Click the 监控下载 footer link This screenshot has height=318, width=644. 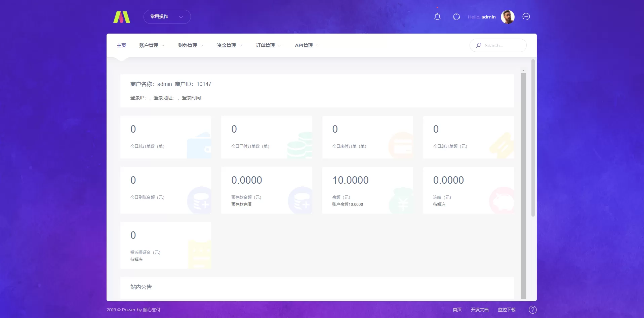pos(507,310)
